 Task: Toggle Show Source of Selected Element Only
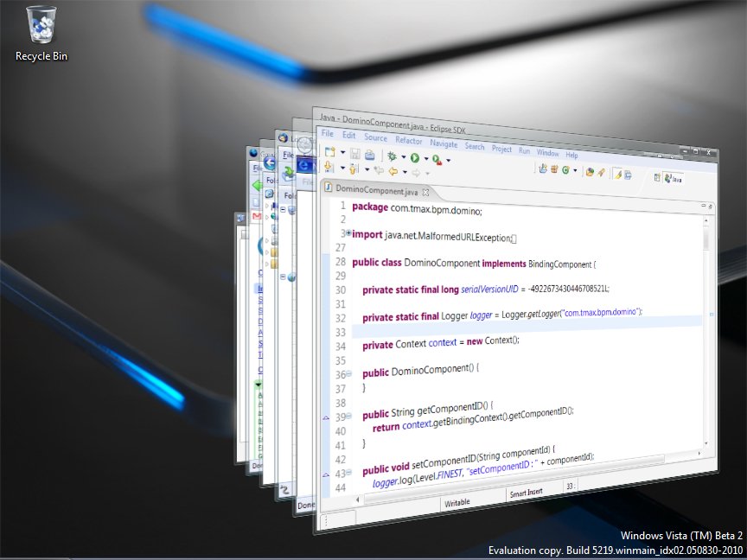[x=628, y=175]
